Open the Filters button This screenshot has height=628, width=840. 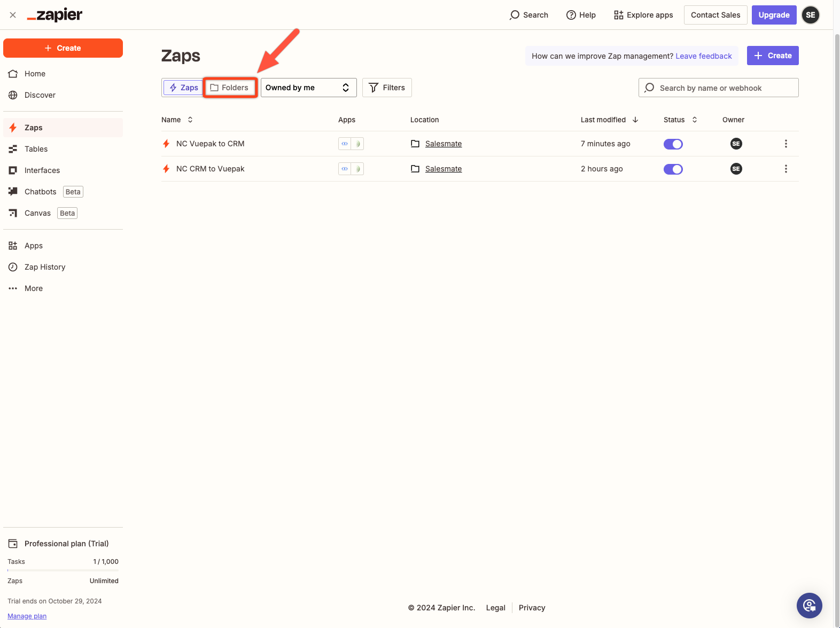point(387,88)
